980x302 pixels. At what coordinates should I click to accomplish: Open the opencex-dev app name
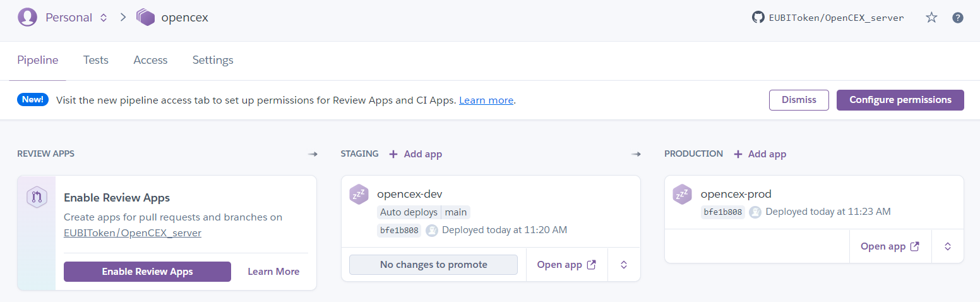tap(410, 194)
